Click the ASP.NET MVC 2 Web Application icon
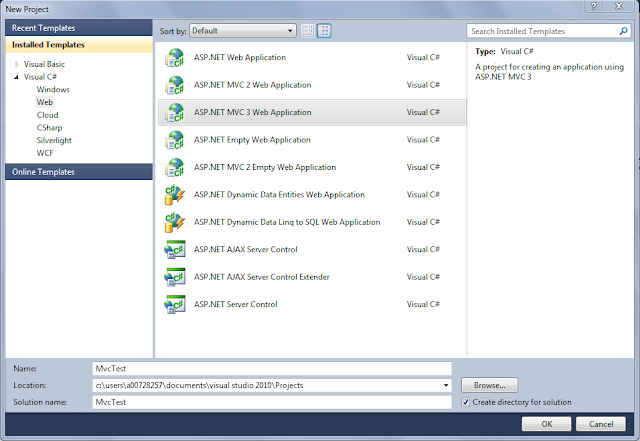 (x=175, y=85)
